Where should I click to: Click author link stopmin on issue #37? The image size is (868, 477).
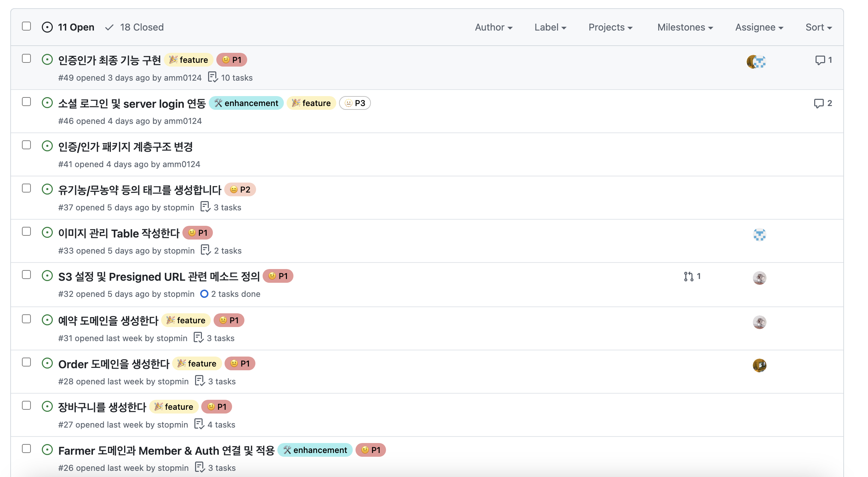point(179,208)
